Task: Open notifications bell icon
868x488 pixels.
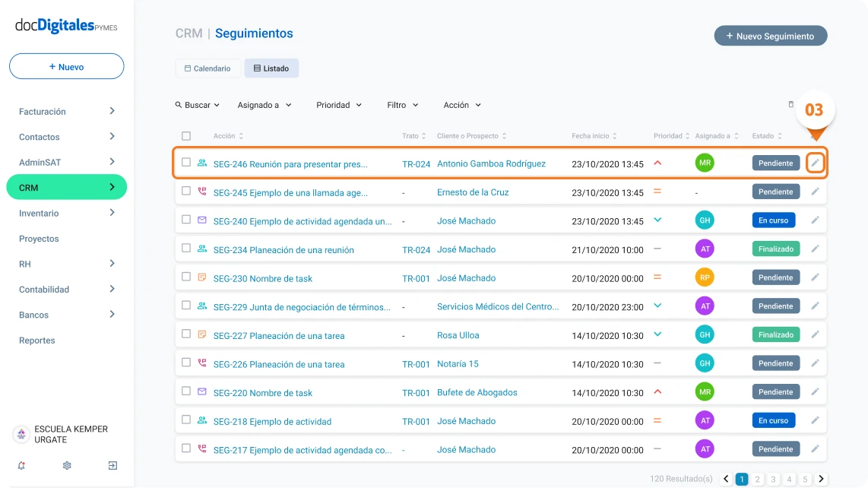Action: (21, 466)
